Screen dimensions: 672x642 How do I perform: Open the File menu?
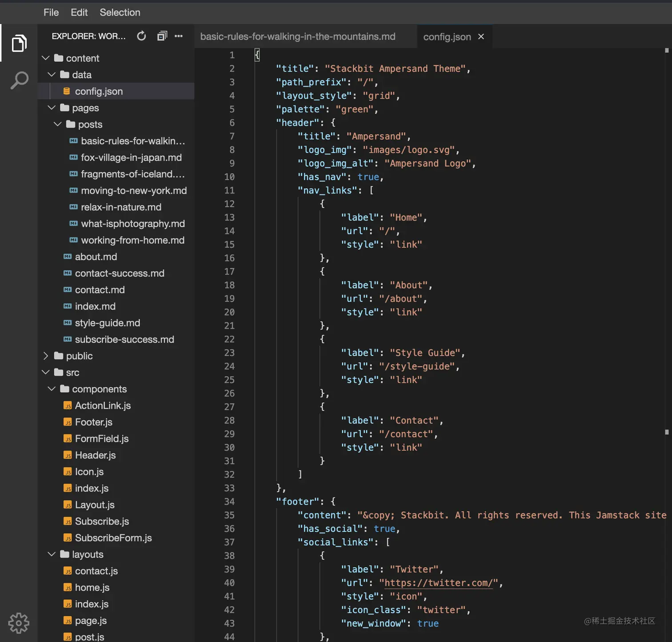pyautogui.click(x=51, y=12)
